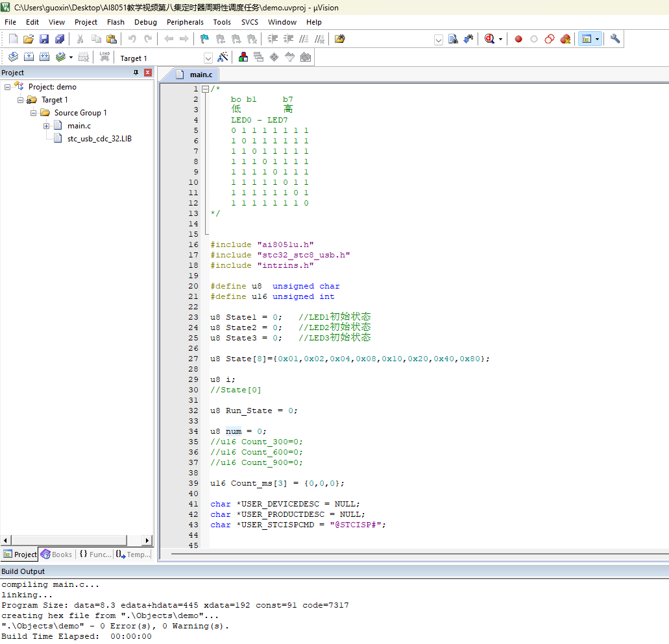669x644 pixels.
Task: Copy the selection with the Copy icon
Action: tap(96, 40)
